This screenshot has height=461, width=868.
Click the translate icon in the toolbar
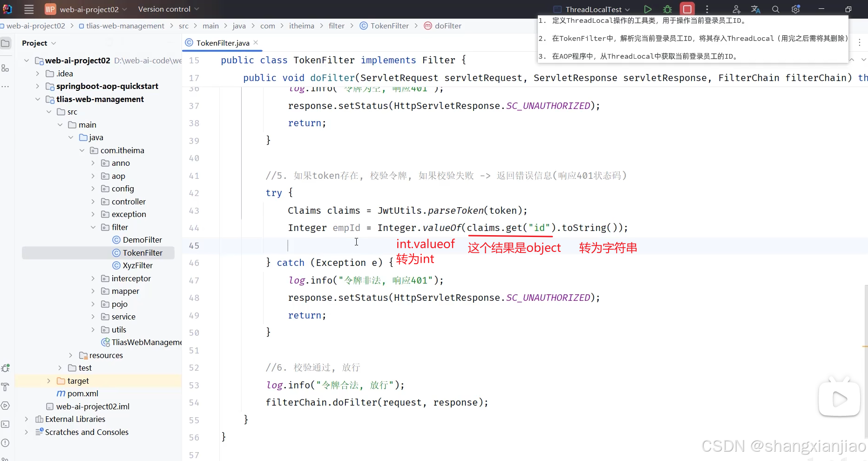coord(756,9)
